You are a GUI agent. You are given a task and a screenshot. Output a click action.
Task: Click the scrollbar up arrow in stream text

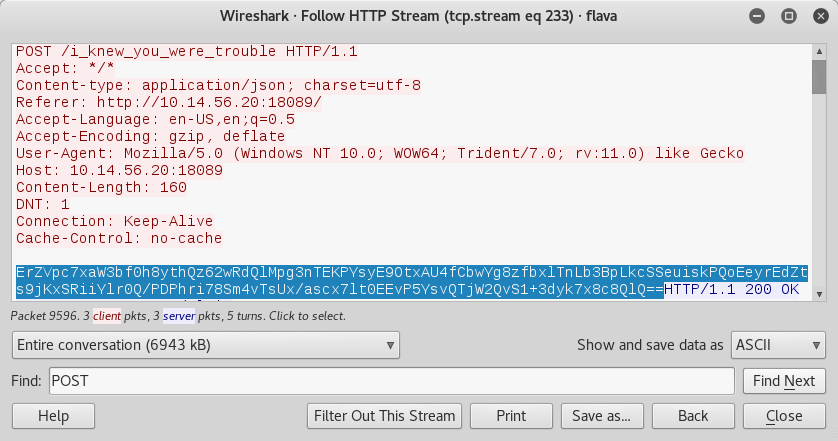(x=819, y=52)
